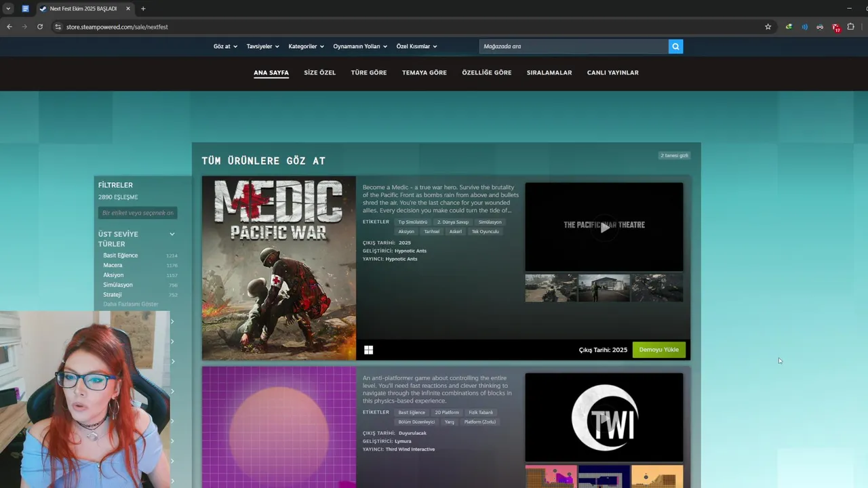The image size is (868, 488).
Task: Switch to the TÜRE GÖRE tab
Action: [x=369, y=73]
